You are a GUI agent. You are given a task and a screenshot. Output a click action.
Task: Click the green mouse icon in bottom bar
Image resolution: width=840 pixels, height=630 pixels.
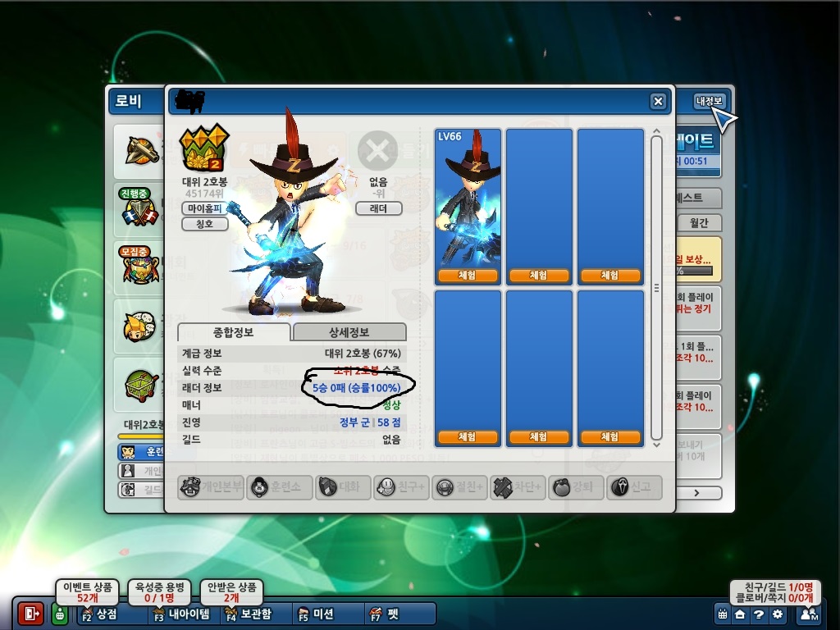(x=60, y=614)
